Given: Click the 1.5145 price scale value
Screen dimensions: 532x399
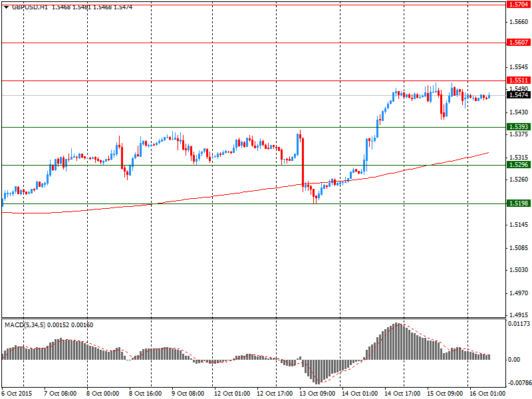Looking at the screenshot, I should [x=519, y=225].
